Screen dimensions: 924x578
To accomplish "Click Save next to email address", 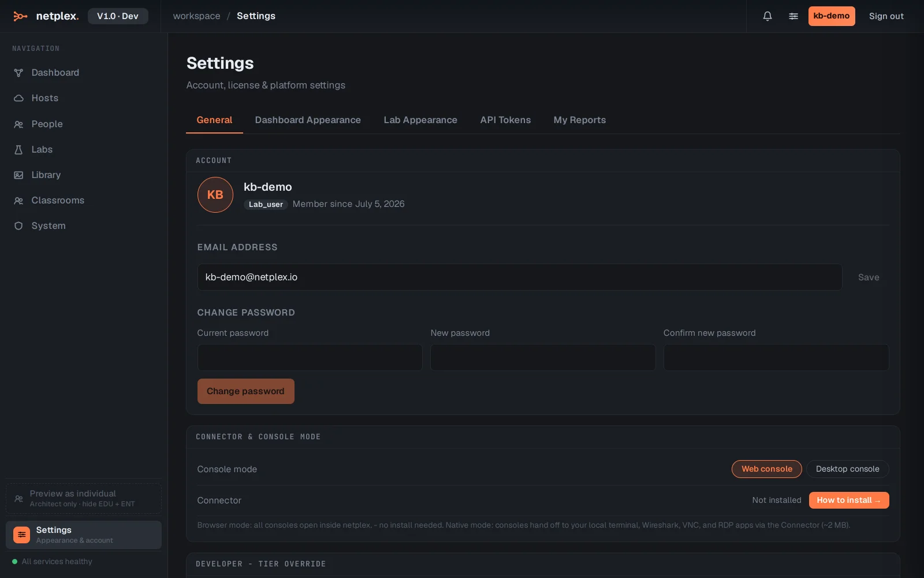I will (x=869, y=277).
